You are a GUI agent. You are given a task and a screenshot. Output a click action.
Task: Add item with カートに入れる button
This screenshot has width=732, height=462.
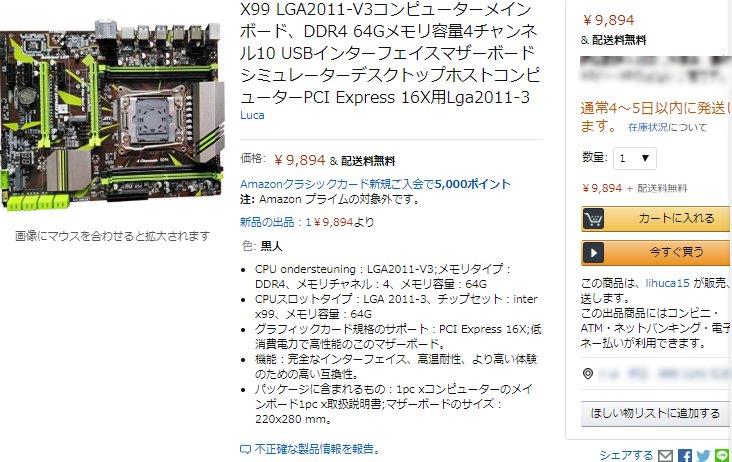[x=656, y=219]
